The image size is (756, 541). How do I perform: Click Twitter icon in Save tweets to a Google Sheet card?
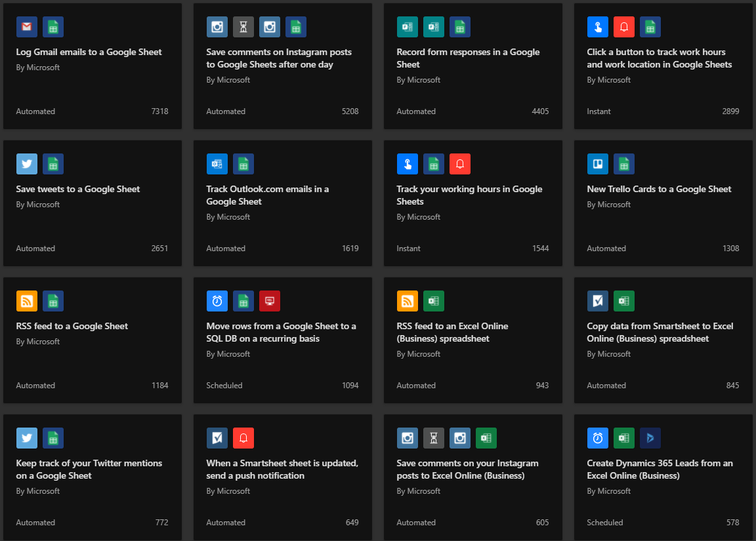(x=26, y=164)
